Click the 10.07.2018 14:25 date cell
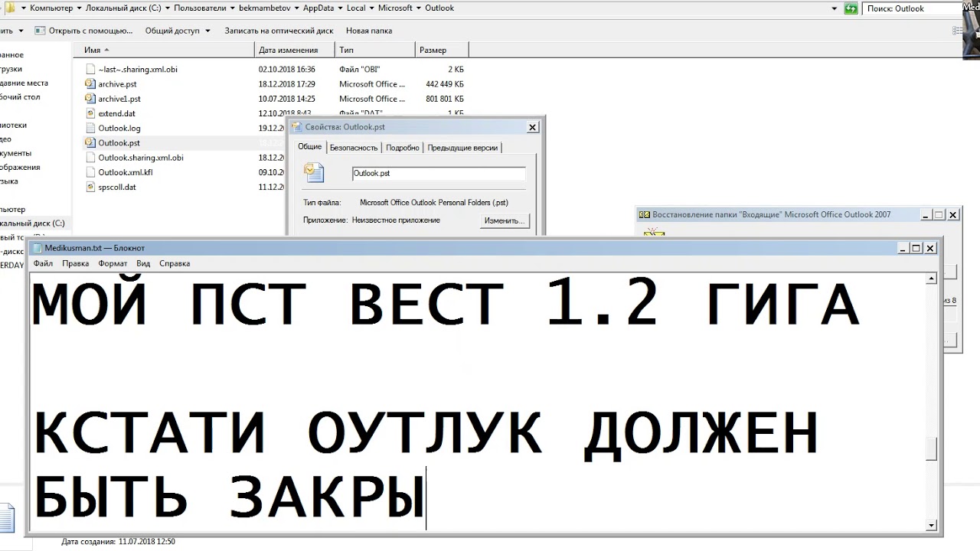The image size is (980, 551). [286, 99]
